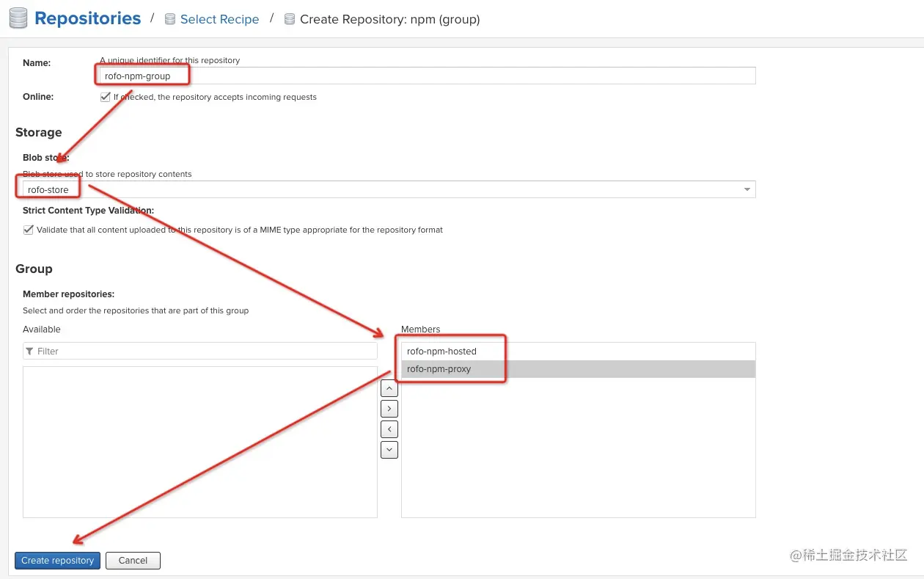Viewport: 924px width, 579px height.
Task: Select rofo-npm-hosted in Members list
Action: click(x=578, y=352)
